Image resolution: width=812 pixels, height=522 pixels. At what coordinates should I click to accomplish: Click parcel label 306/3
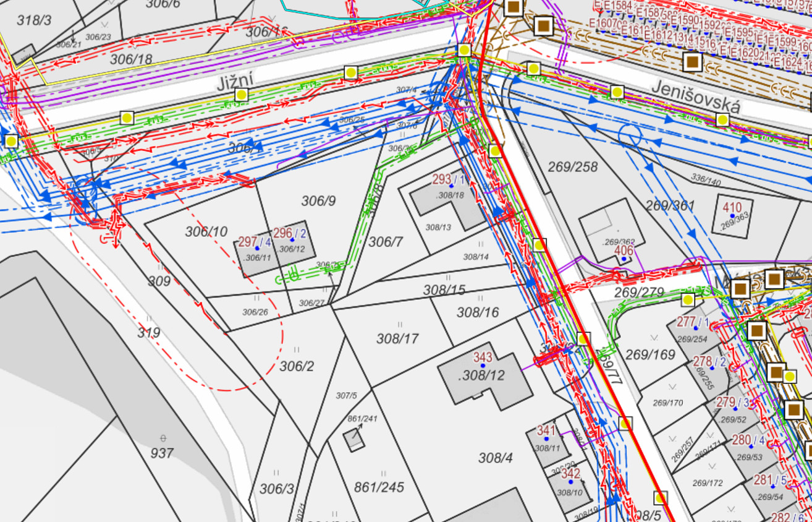[x=277, y=489]
